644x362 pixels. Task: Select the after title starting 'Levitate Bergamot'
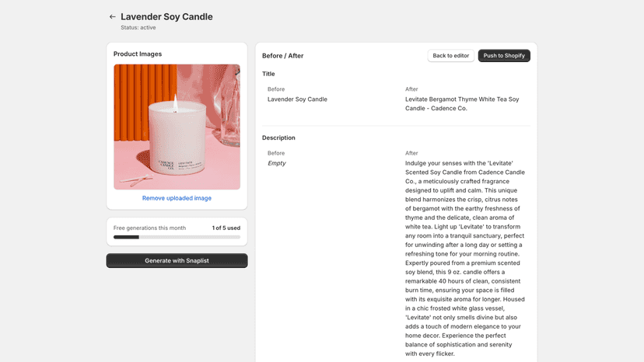click(x=462, y=104)
